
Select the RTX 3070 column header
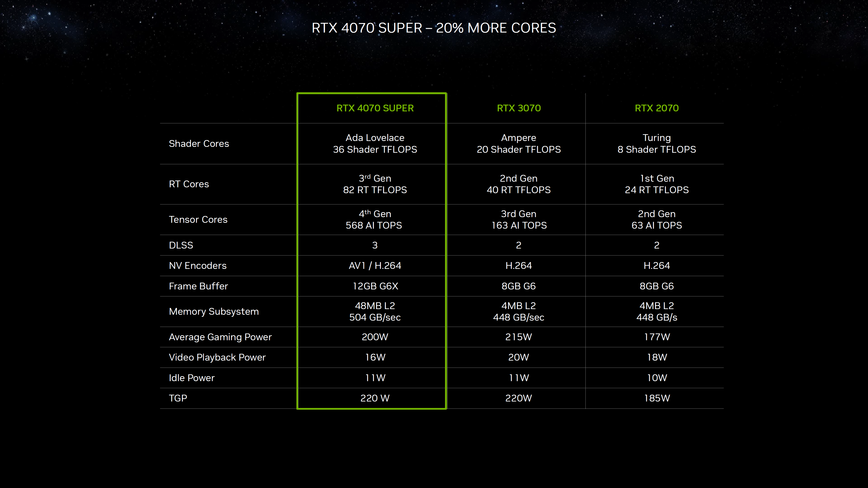tap(519, 108)
